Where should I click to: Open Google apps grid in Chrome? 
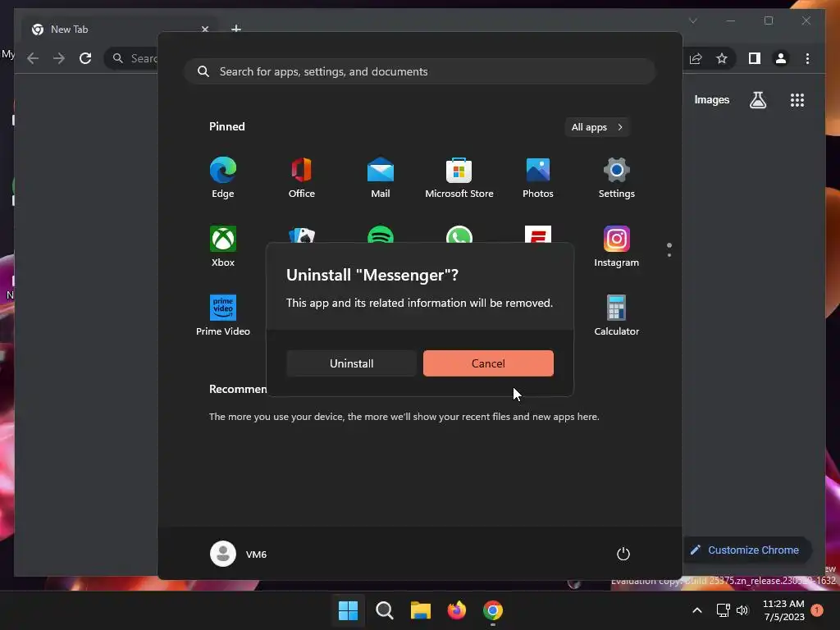[797, 100]
